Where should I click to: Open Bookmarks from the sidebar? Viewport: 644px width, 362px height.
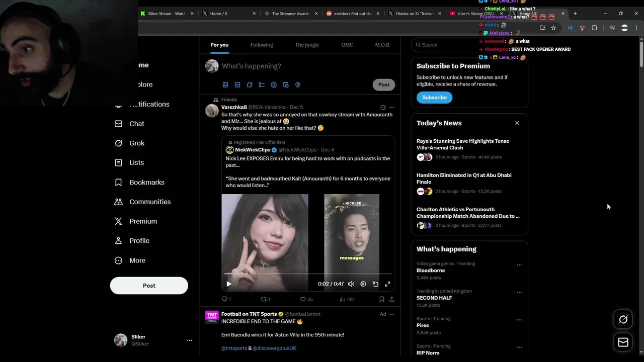tap(139, 183)
